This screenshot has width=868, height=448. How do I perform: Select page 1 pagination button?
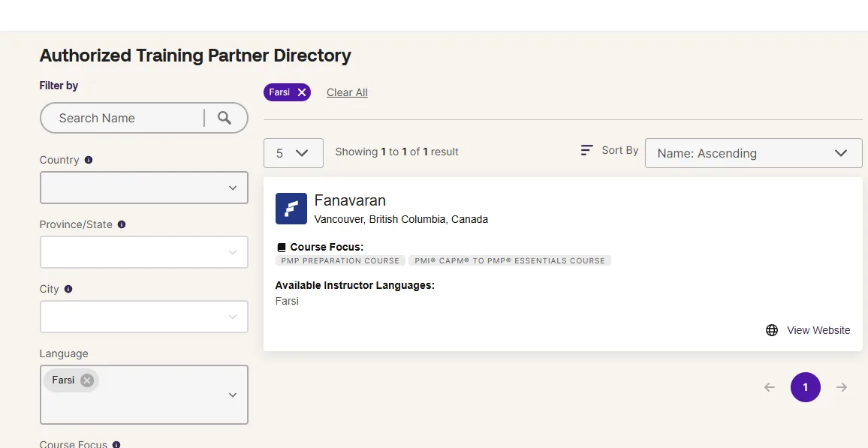coord(806,387)
